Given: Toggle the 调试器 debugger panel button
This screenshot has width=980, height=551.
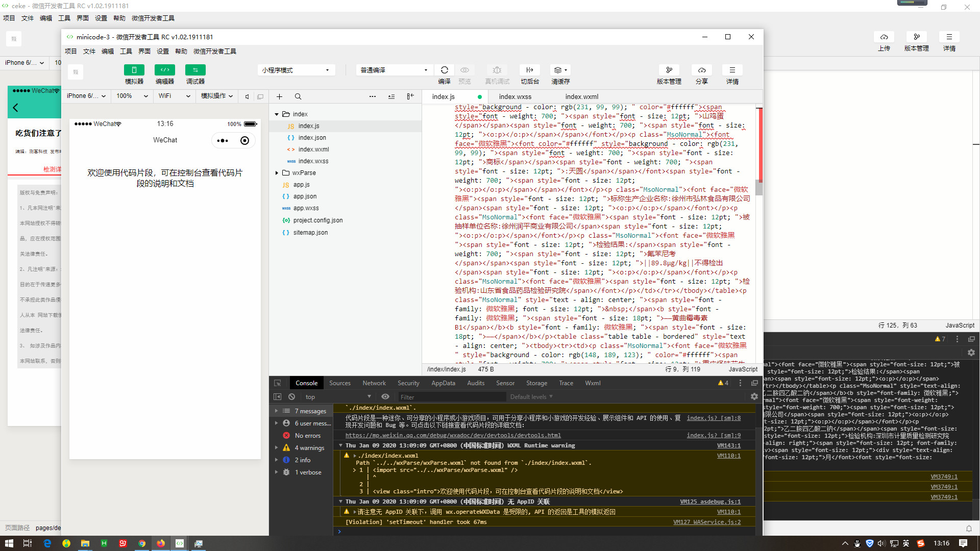Looking at the screenshot, I should (x=195, y=70).
